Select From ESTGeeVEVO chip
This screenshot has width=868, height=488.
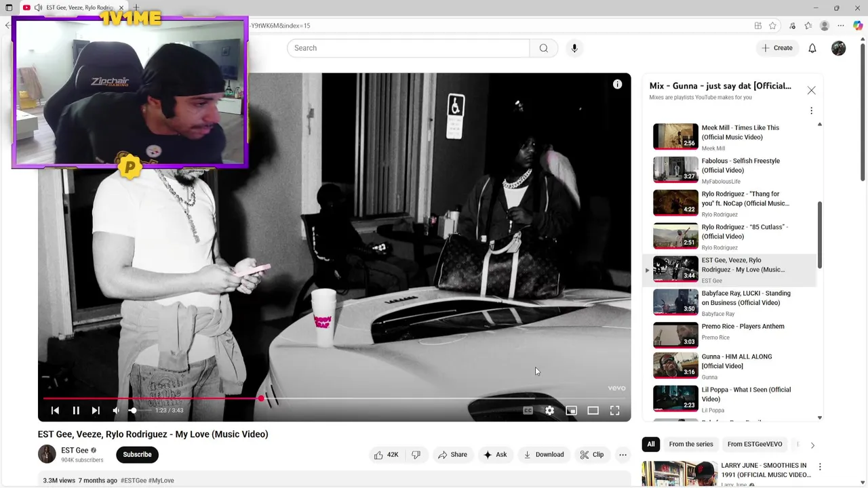point(754,445)
